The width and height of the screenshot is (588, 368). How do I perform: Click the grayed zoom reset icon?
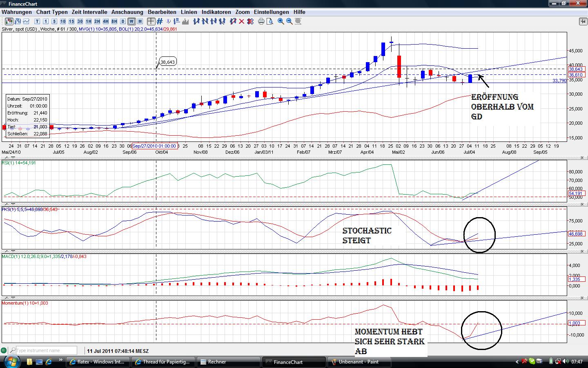coord(298,21)
